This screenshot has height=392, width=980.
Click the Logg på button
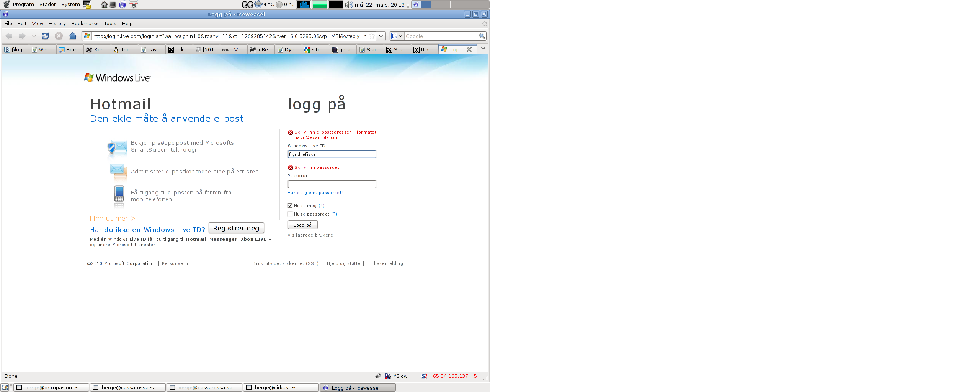[x=302, y=225]
